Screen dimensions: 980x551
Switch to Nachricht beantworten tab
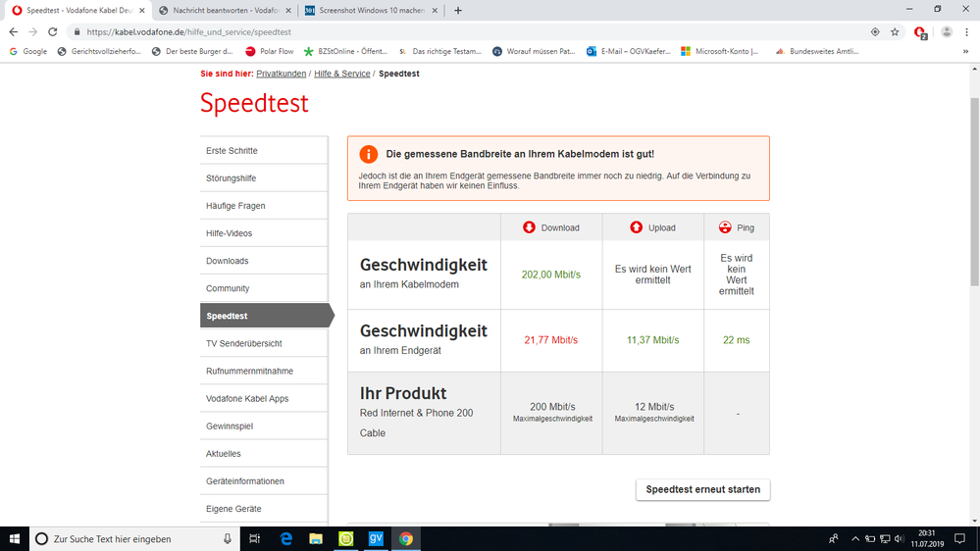click(225, 10)
